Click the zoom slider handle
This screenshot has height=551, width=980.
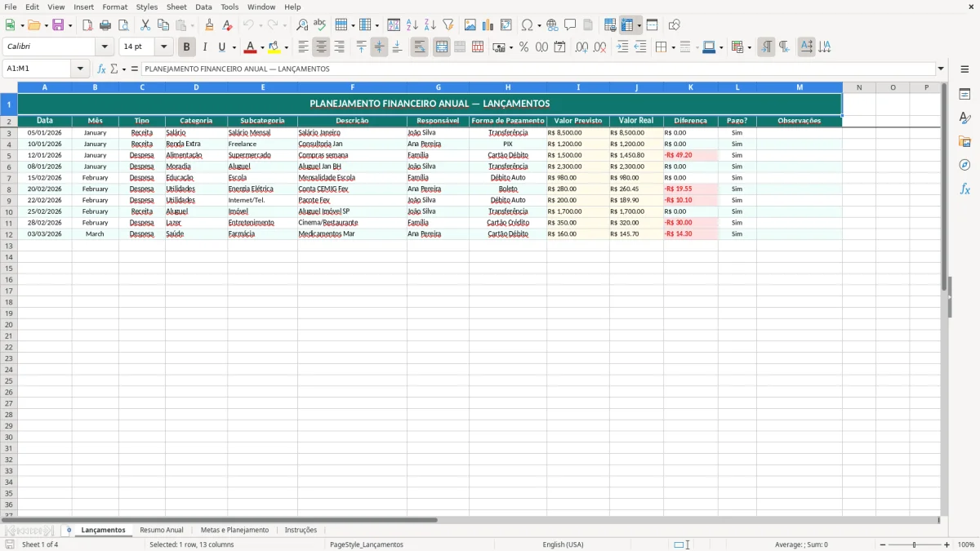(x=915, y=544)
